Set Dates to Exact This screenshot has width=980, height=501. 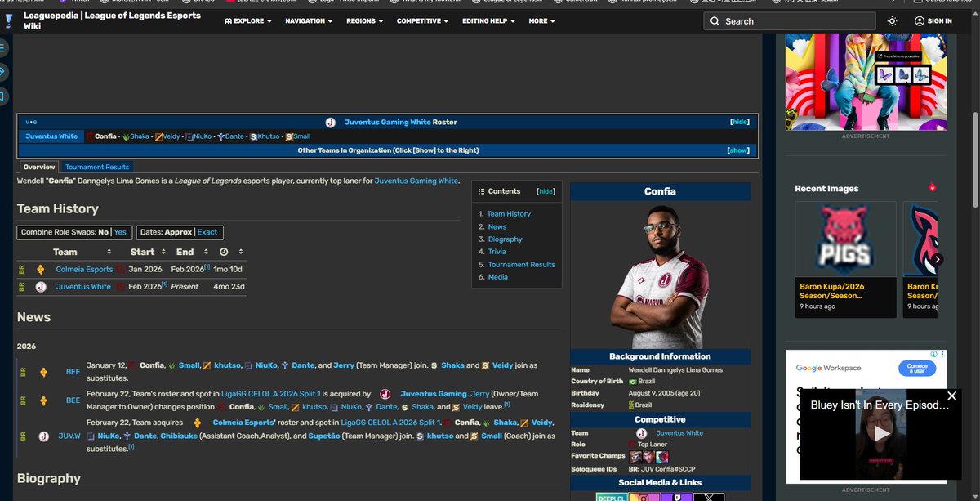[x=207, y=232]
